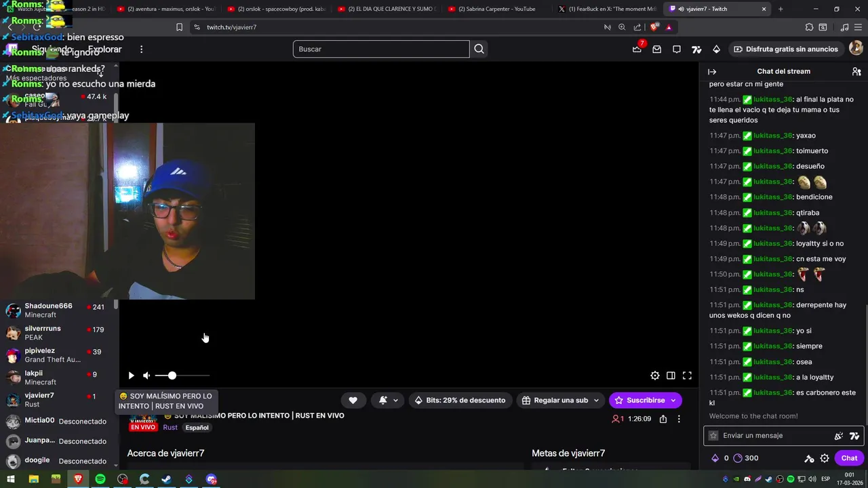Enter fullscreen on the video player
This screenshot has height=488, width=868.
(x=687, y=375)
